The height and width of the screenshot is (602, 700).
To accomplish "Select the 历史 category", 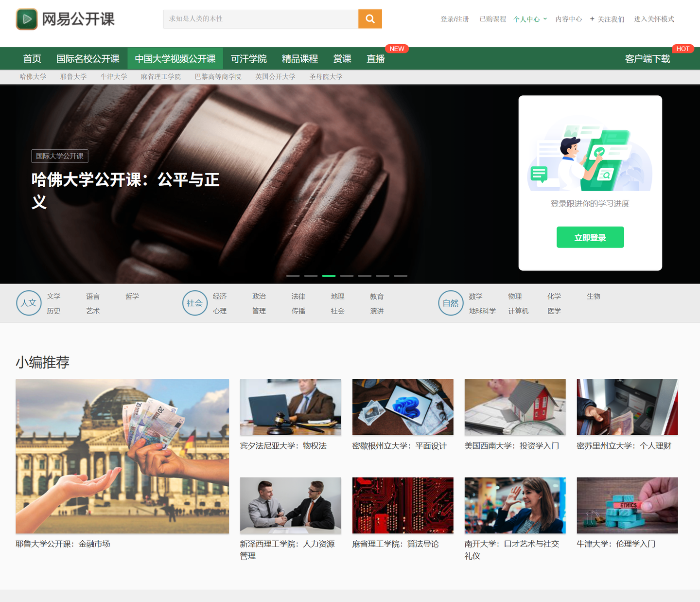I will click(53, 311).
